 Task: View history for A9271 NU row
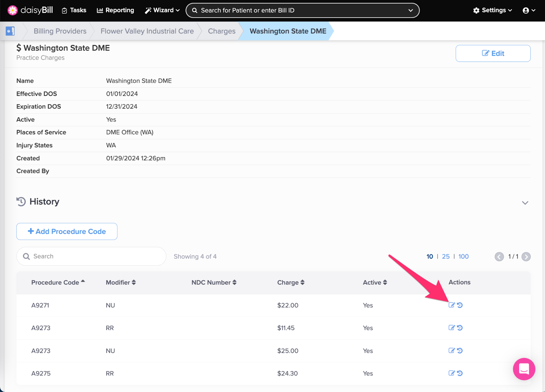point(460,305)
